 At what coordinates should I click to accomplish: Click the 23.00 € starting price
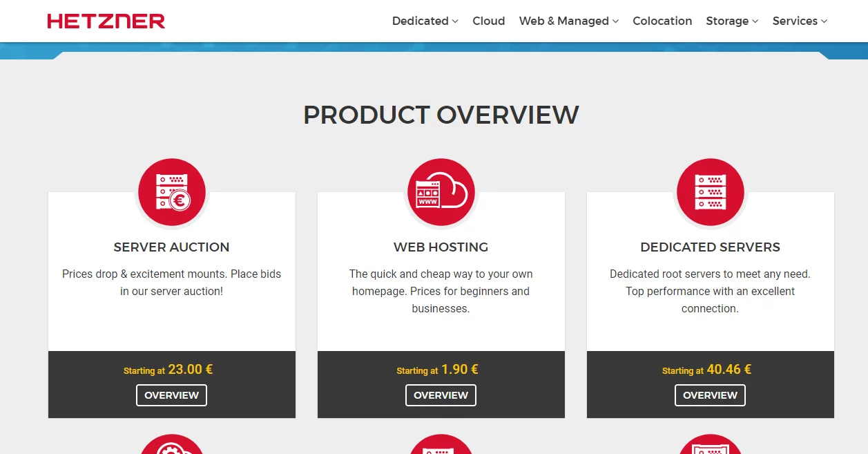tap(190, 370)
